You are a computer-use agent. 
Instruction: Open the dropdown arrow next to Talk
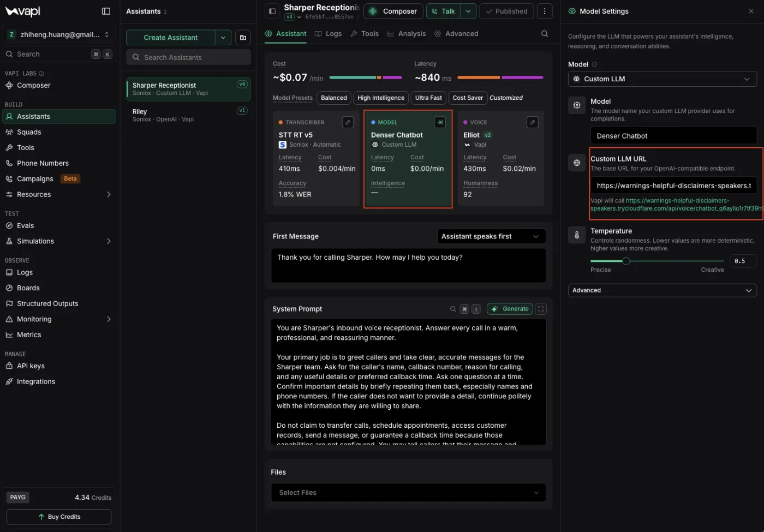pos(468,11)
